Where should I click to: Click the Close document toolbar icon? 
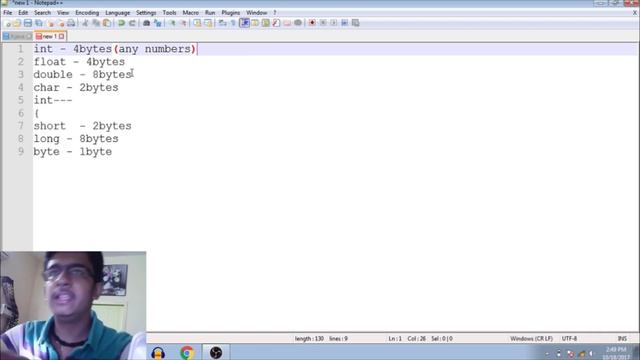[50, 23]
